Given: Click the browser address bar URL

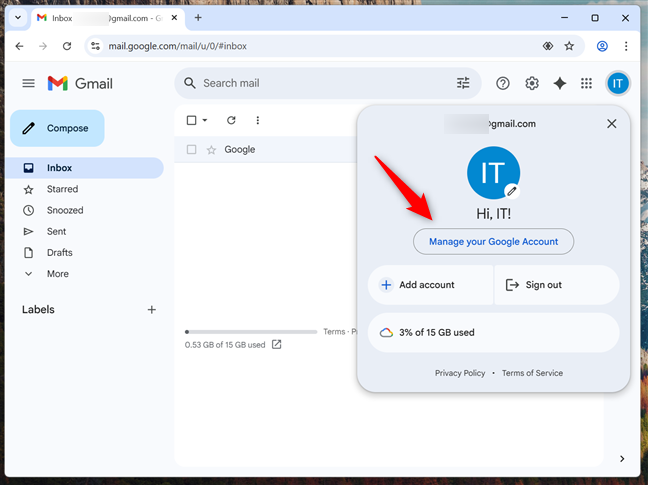Looking at the screenshot, I should tap(177, 46).
